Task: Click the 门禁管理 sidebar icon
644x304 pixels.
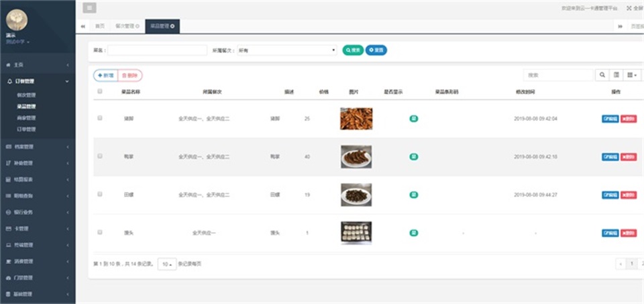Action: 9,278
